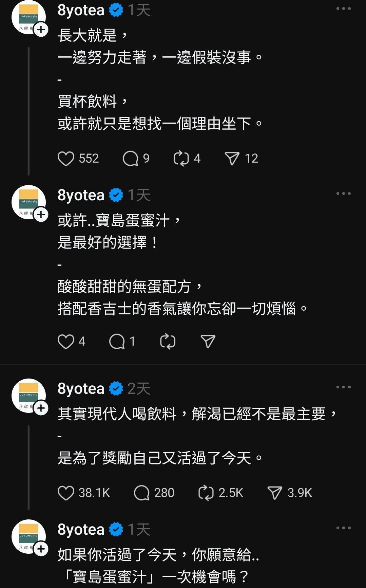The image size is (366, 588).
Task: Repost the post with 2.5K reposts
Action: (206, 493)
